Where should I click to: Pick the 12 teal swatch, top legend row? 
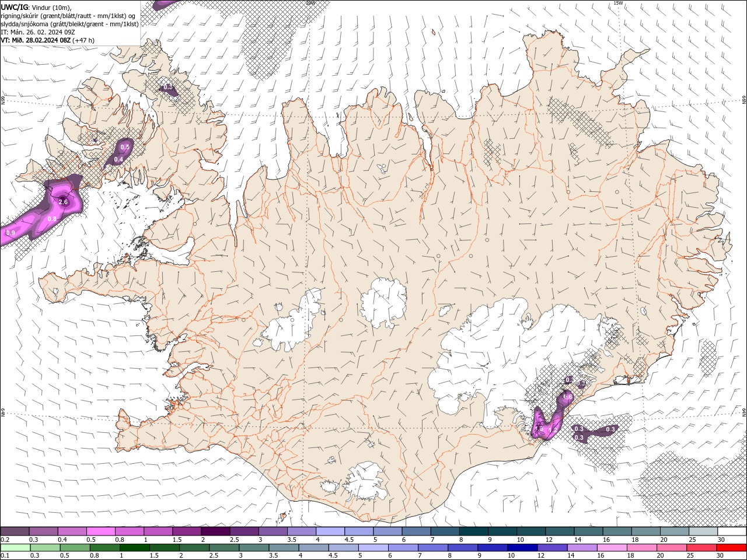pyautogui.click(x=560, y=531)
